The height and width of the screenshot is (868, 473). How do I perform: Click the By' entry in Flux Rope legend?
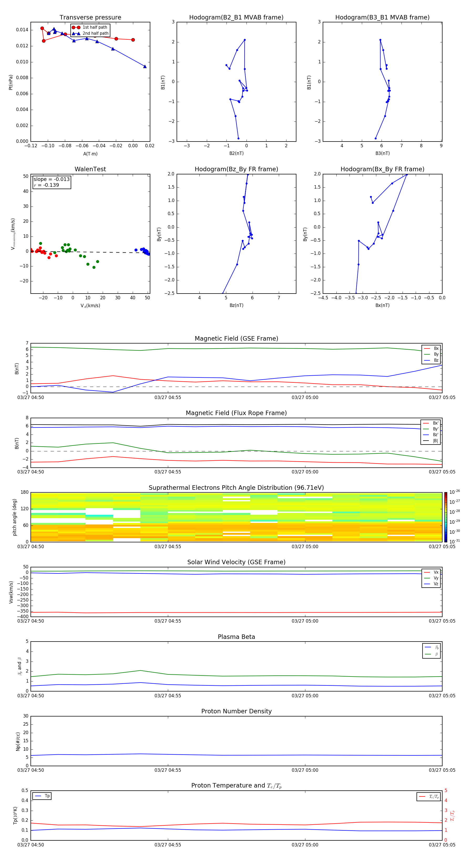click(431, 429)
